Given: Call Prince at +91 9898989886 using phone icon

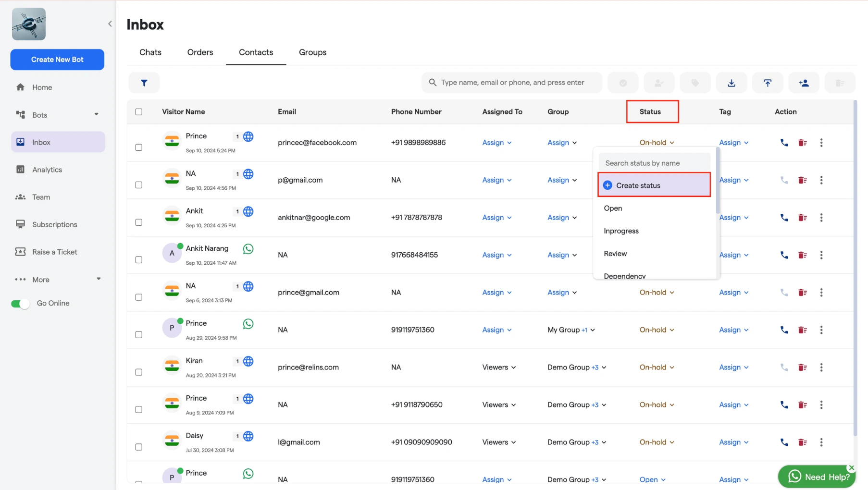Looking at the screenshot, I should (x=784, y=143).
